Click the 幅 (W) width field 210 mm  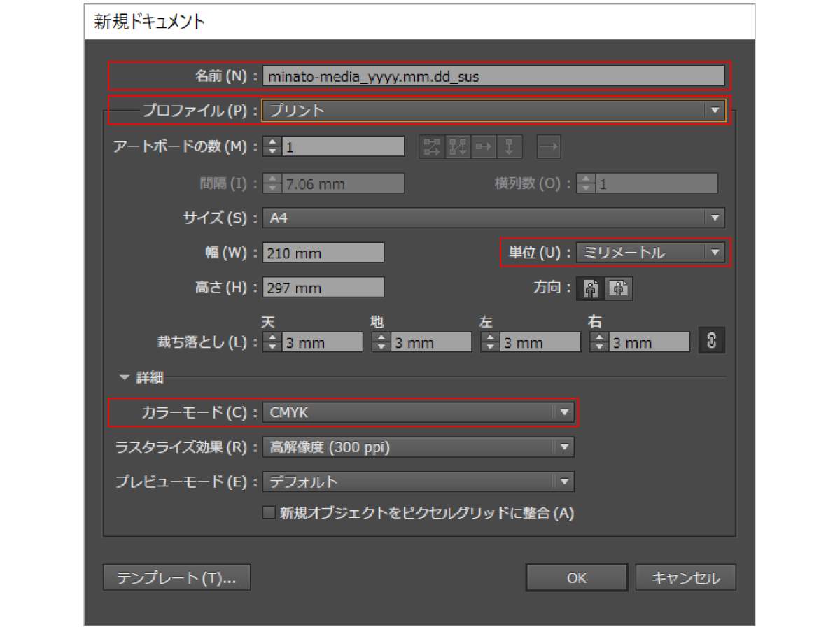point(323,253)
